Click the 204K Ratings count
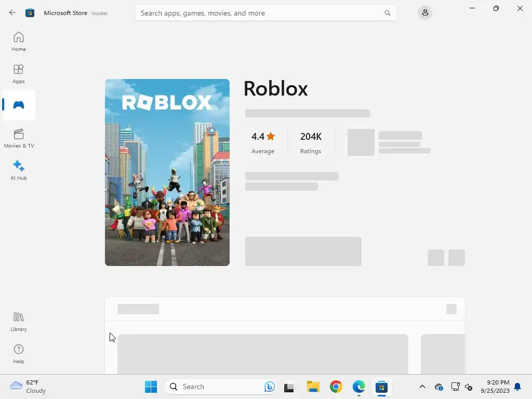The image size is (532, 399). 311,142
